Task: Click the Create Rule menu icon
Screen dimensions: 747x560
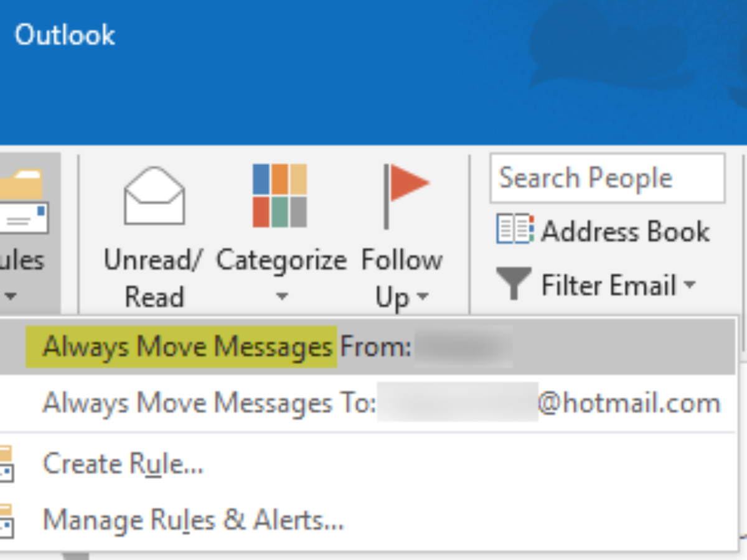Action: (x=6, y=464)
